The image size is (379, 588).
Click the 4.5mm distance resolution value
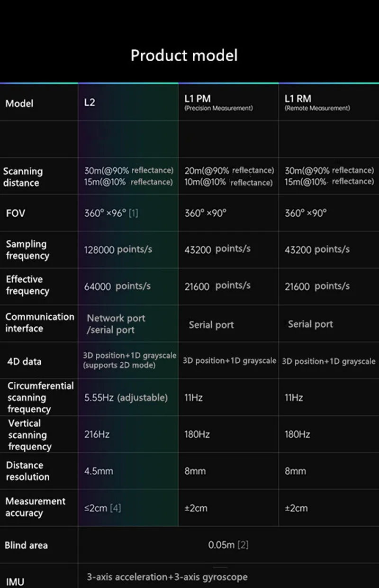point(99,471)
